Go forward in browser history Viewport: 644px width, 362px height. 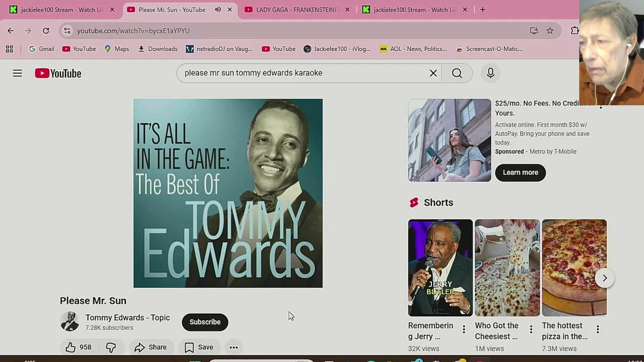pyautogui.click(x=28, y=31)
